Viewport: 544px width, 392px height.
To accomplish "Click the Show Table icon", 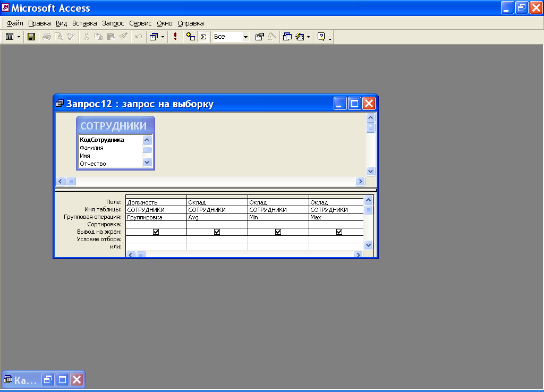I will click(191, 37).
